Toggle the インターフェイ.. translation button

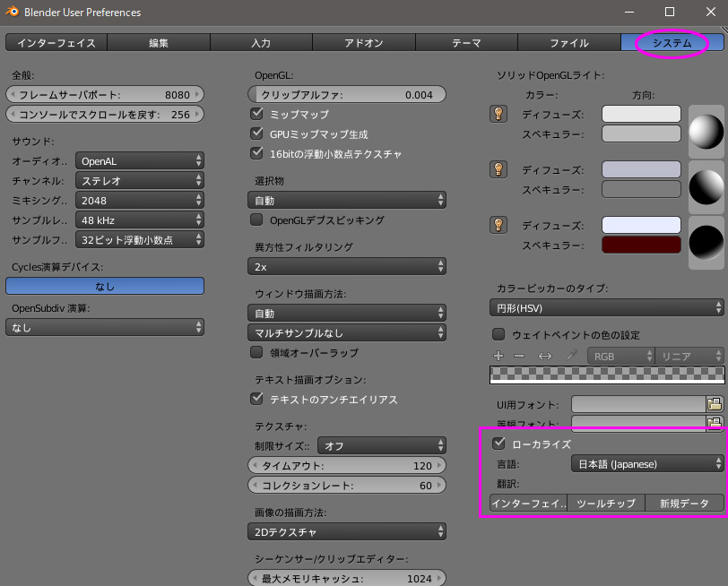[528, 504]
